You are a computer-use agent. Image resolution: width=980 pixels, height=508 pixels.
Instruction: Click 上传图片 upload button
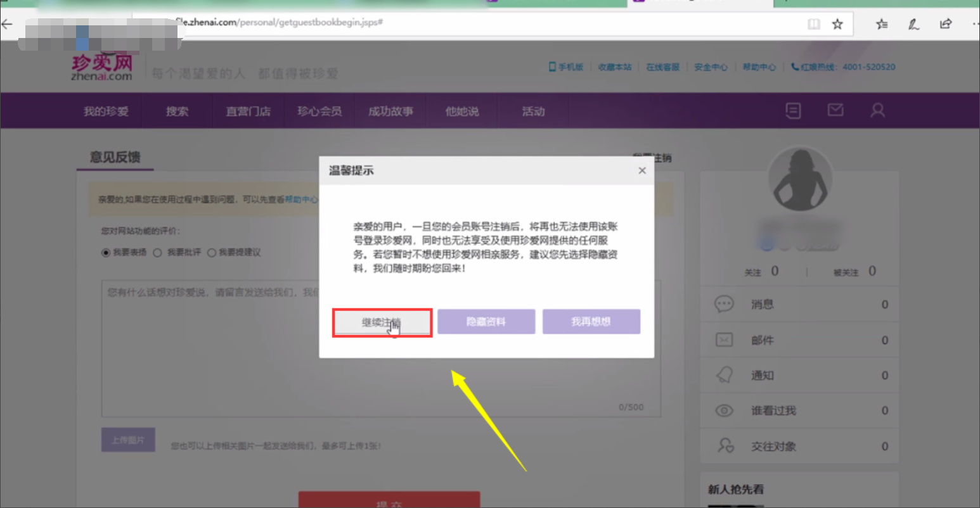coord(128,440)
